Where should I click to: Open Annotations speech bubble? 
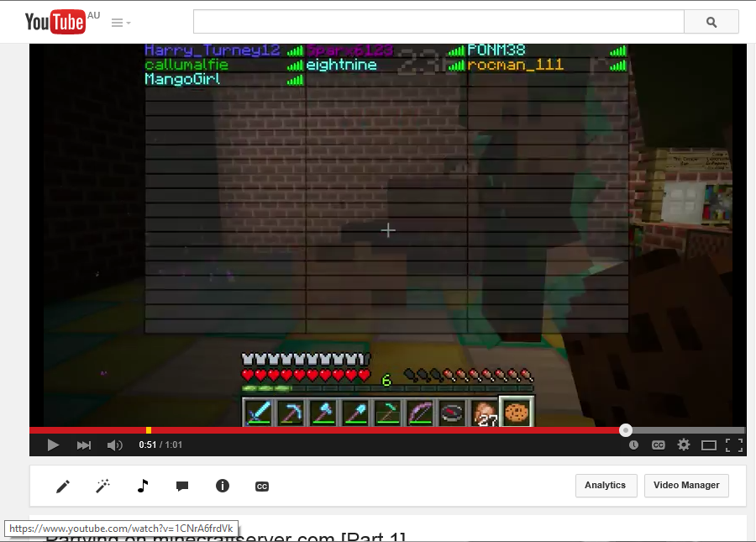click(182, 486)
